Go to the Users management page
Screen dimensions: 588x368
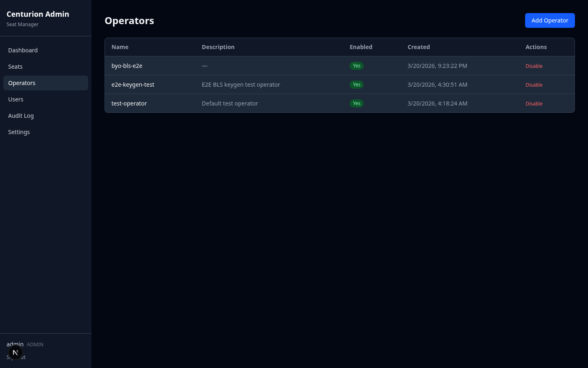[x=16, y=99]
